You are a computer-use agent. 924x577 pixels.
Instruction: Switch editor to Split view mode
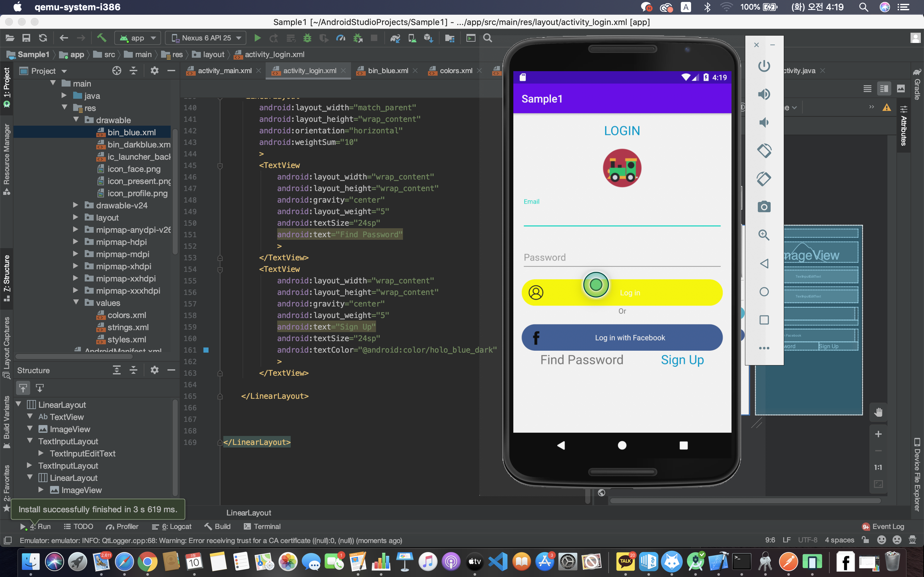click(x=884, y=88)
